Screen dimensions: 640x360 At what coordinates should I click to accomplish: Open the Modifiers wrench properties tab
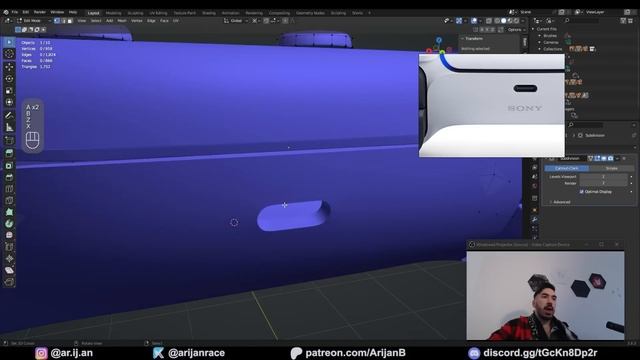point(534,220)
